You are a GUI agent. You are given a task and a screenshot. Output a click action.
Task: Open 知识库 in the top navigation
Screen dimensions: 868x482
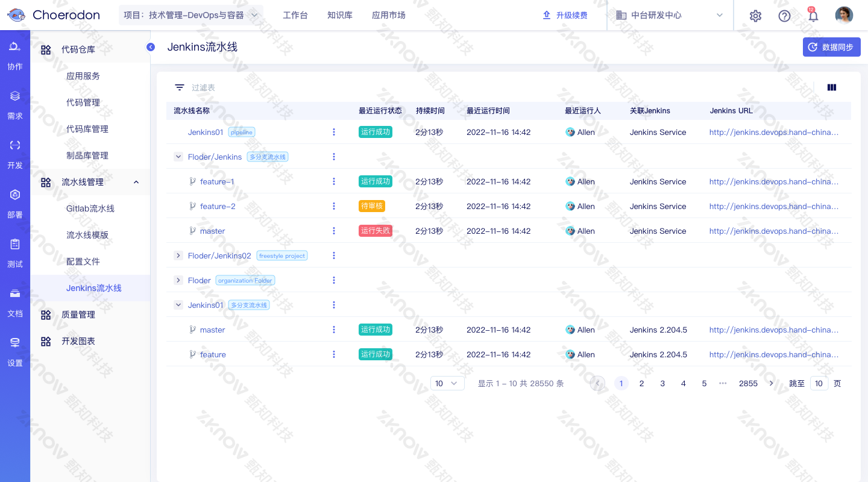point(340,15)
